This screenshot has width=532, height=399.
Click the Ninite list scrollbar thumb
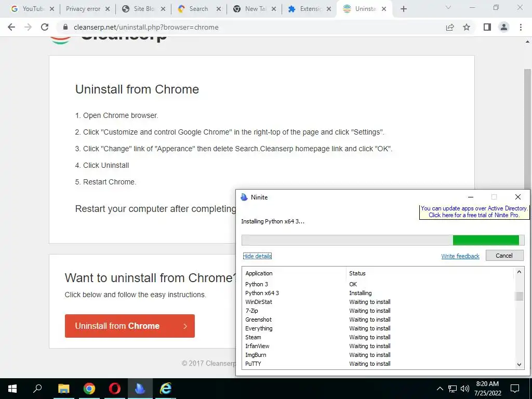[519, 296]
